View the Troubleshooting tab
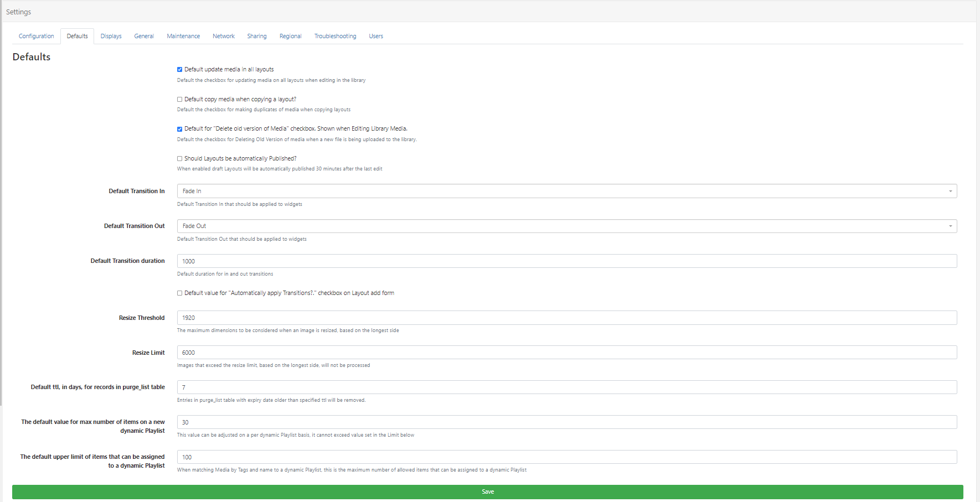This screenshot has height=502, width=980. pos(335,36)
